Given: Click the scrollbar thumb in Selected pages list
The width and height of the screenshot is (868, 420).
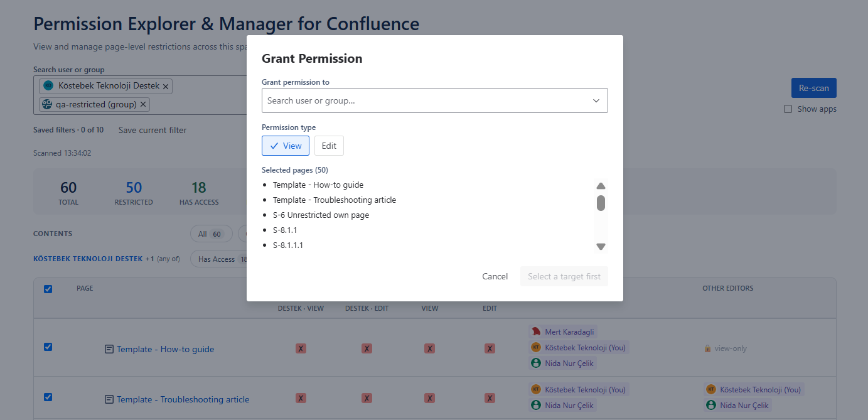Looking at the screenshot, I should [x=601, y=203].
